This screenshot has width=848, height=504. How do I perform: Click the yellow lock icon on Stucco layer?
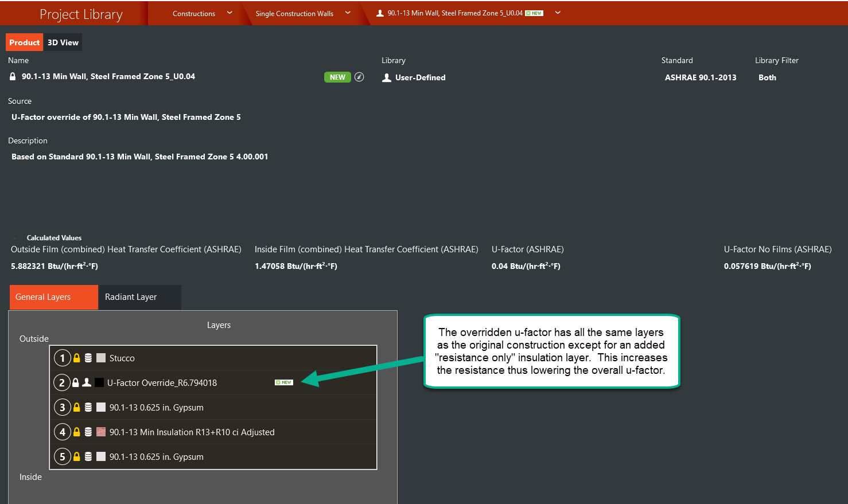coord(77,358)
